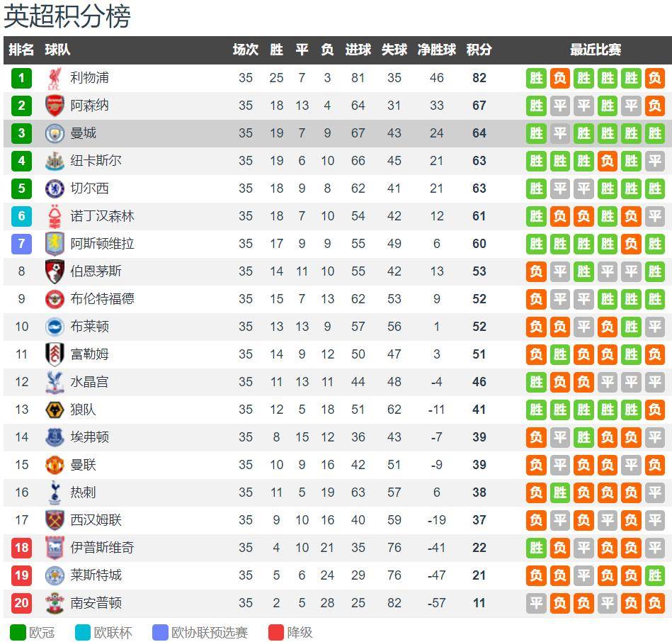Click the Chelsea club crest icon

click(x=55, y=188)
